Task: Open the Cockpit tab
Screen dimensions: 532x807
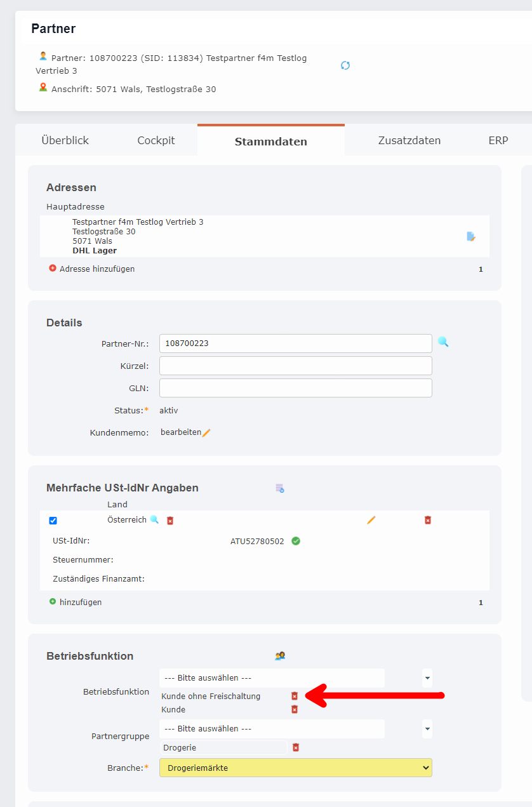Action: point(156,140)
